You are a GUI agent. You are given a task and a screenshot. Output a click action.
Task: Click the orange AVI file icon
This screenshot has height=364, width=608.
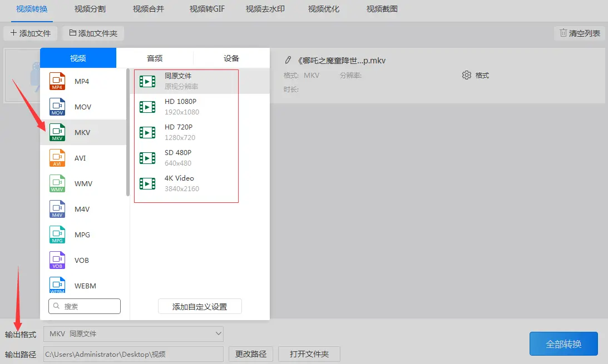click(57, 158)
